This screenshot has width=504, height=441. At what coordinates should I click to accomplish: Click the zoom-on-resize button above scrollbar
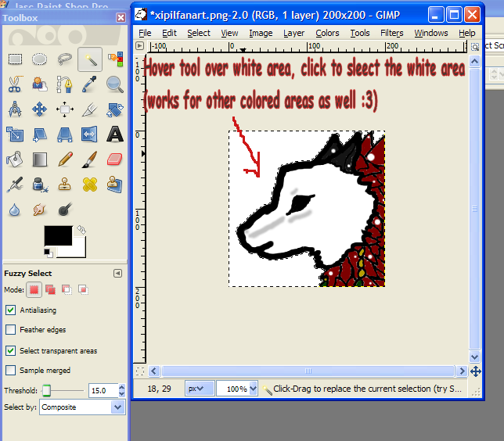pos(475,47)
